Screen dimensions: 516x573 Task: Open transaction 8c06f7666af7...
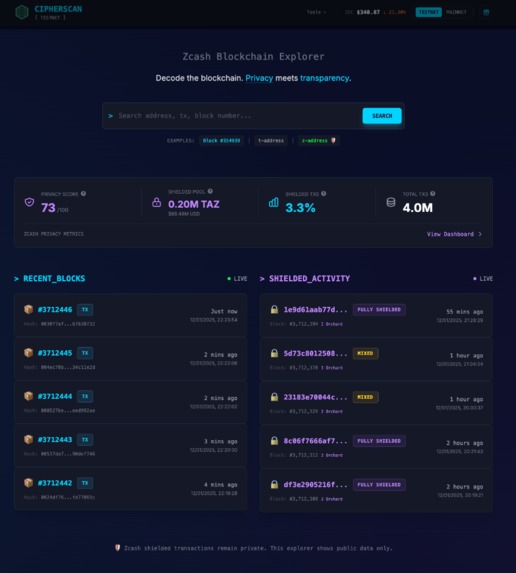coord(315,441)
